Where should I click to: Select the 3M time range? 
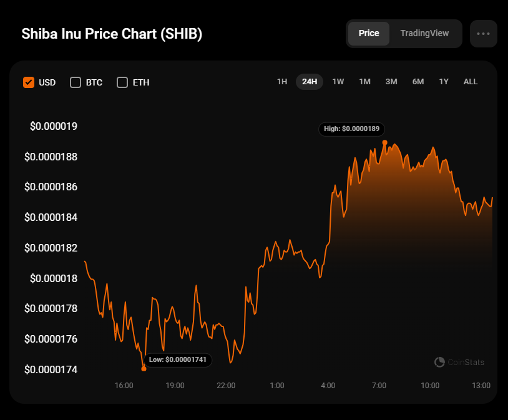[x=391, y=82]
